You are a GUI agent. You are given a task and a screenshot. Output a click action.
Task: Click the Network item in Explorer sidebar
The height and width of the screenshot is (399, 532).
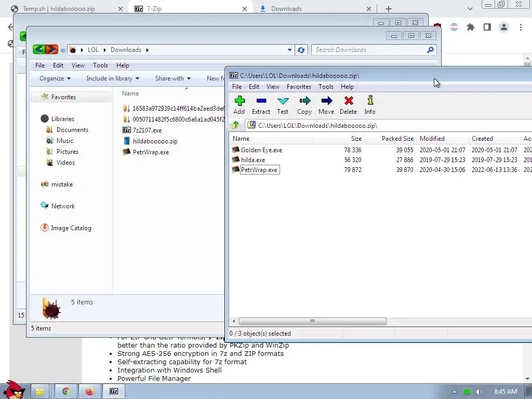(63, 206)
